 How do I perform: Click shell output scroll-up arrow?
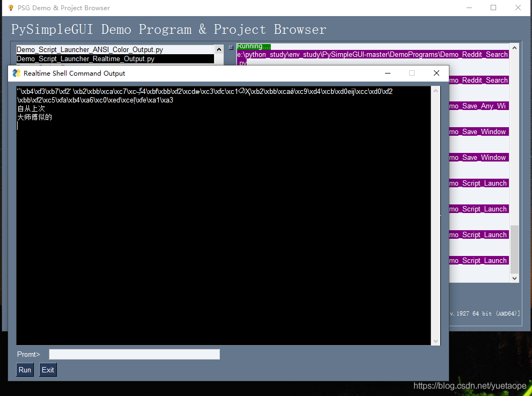click(435, 91)
